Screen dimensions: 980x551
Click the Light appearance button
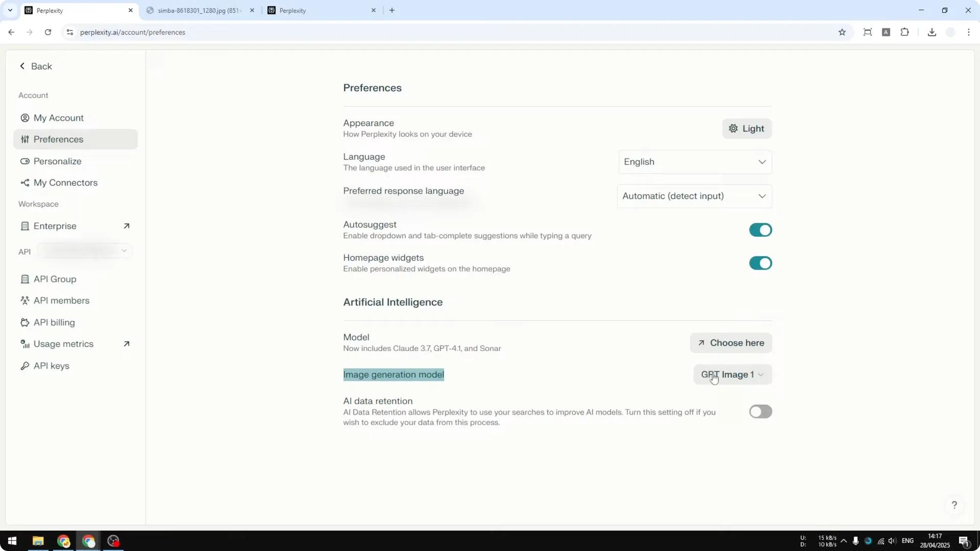pyautogui.click(x=746, y=129)
